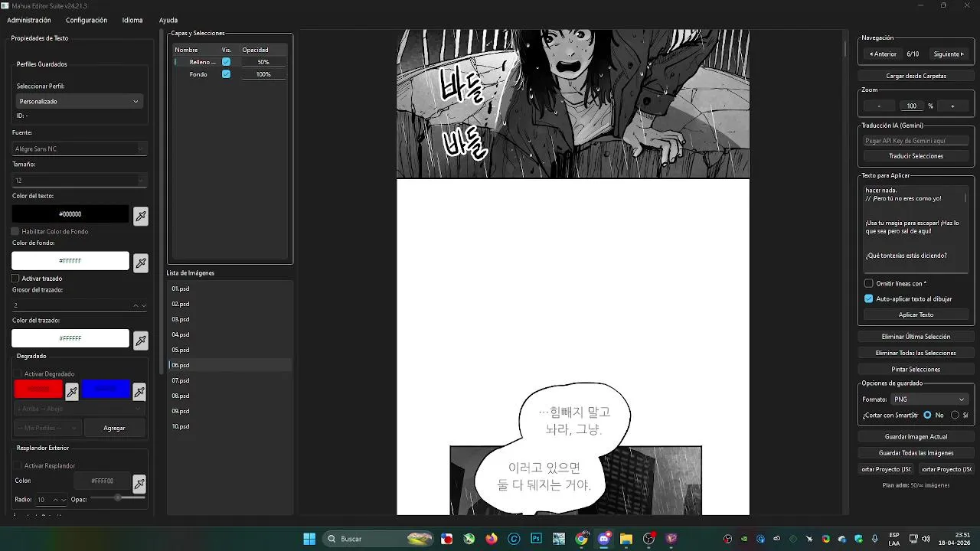Click Eliminar Última Selección
This screenshot has height=551, width=980.
916,337
